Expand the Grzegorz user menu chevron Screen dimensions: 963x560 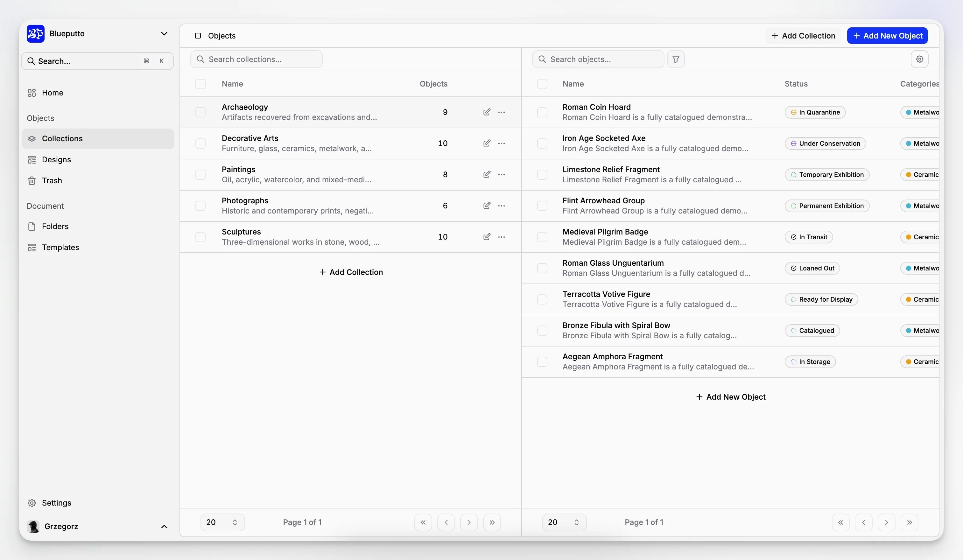[x=164, y=526]
